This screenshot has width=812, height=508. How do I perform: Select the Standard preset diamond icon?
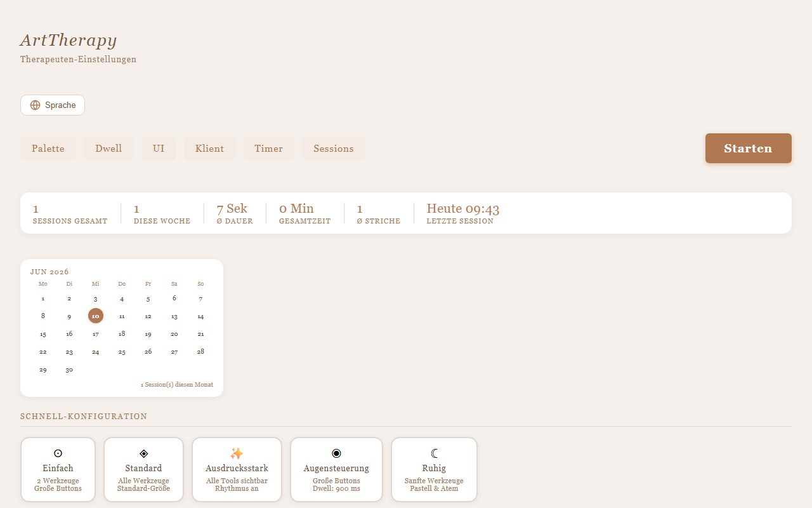143,453
